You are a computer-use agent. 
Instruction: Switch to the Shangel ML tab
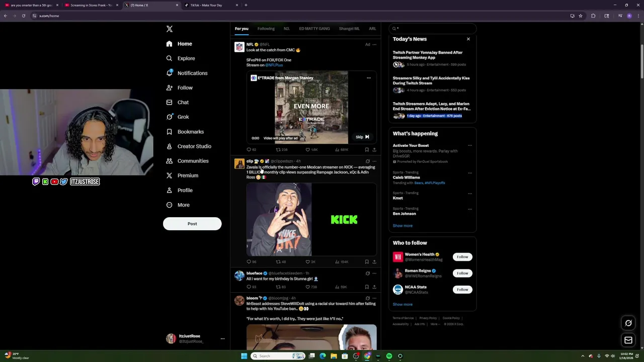349,29
